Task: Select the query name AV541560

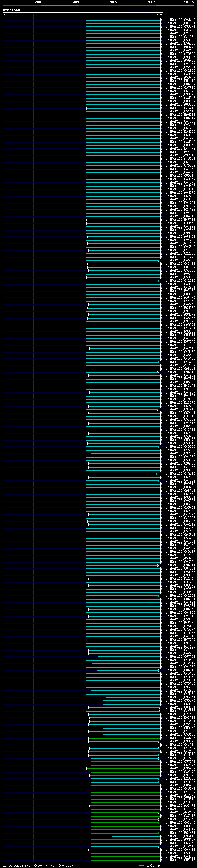Action: click(x=11, y=10)
